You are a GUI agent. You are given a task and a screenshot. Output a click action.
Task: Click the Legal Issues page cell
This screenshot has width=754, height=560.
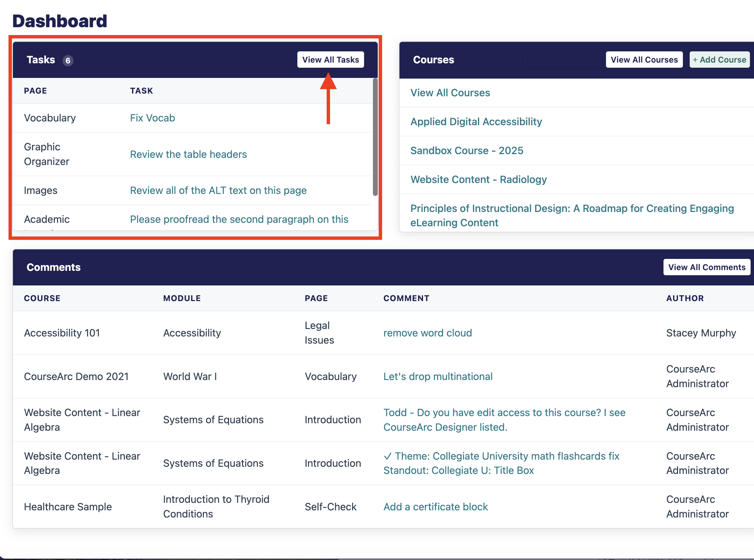(x=319, y=332)
